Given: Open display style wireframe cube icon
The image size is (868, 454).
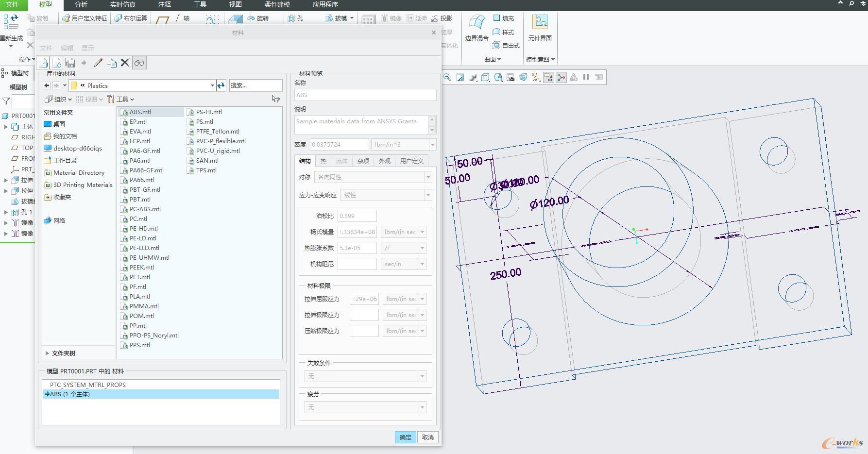Looking at the screenshot, I should pos(485,77).
